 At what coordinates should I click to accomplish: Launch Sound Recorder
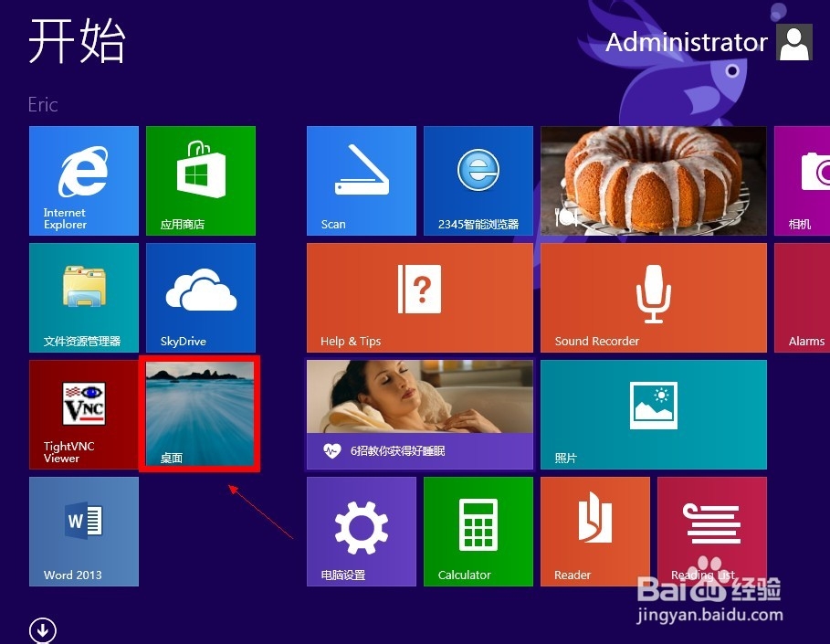pyautogui.click(x=653, y=297)
